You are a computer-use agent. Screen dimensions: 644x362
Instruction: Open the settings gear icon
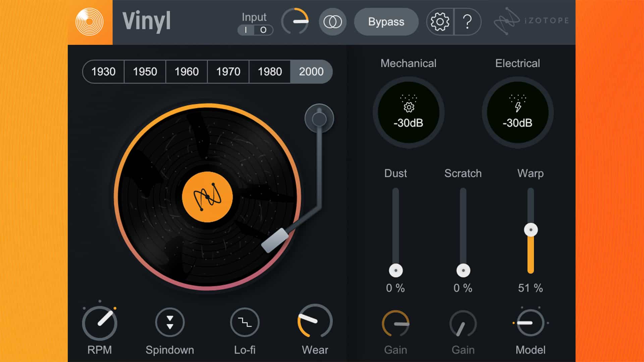pyautogui.click(x=440, y=22)
